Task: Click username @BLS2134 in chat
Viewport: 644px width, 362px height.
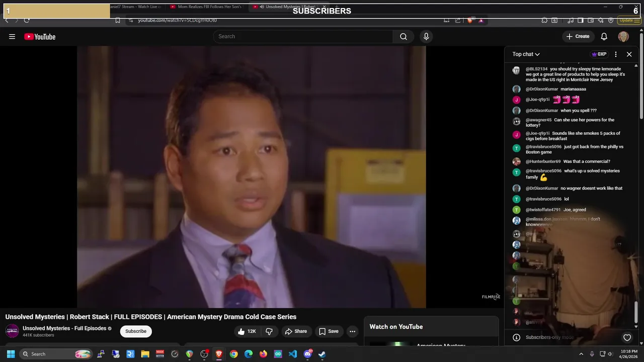Action: (x=536, y=69)
